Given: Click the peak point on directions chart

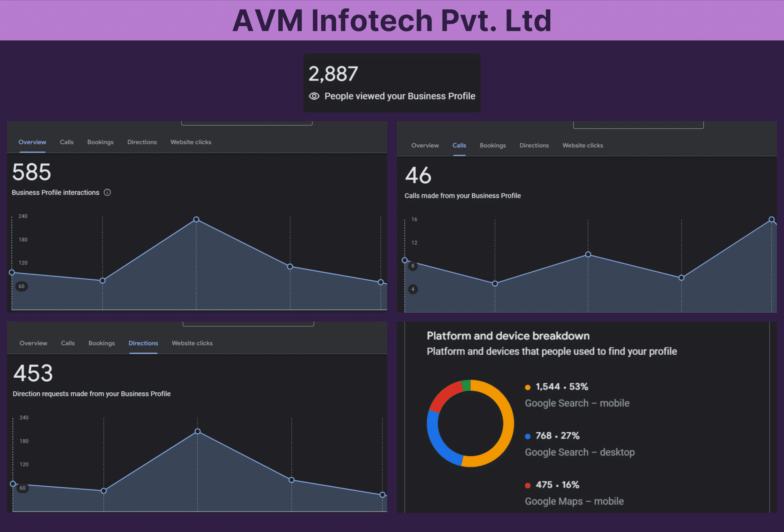Looking at the screenshot, I should click(198, 431).
